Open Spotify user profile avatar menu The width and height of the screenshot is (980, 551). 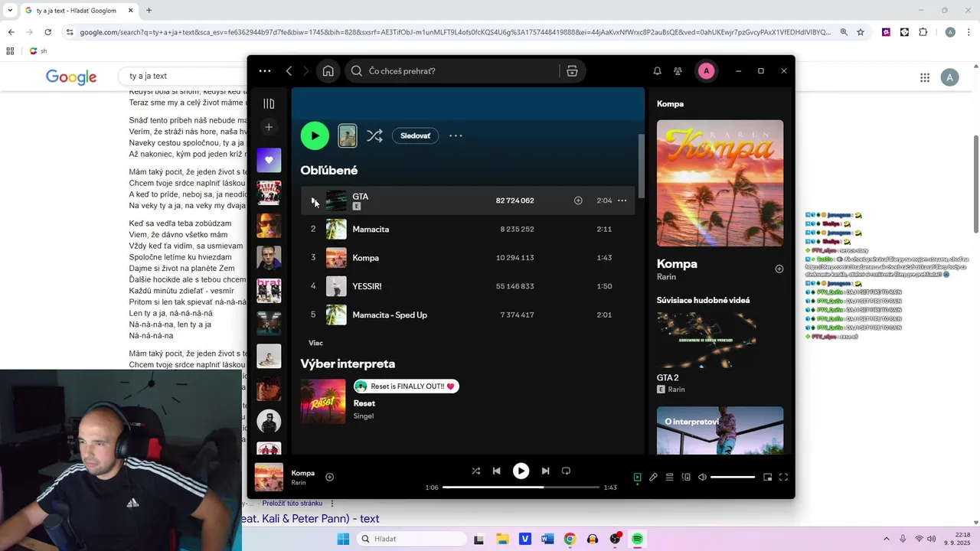click(706, 71)
